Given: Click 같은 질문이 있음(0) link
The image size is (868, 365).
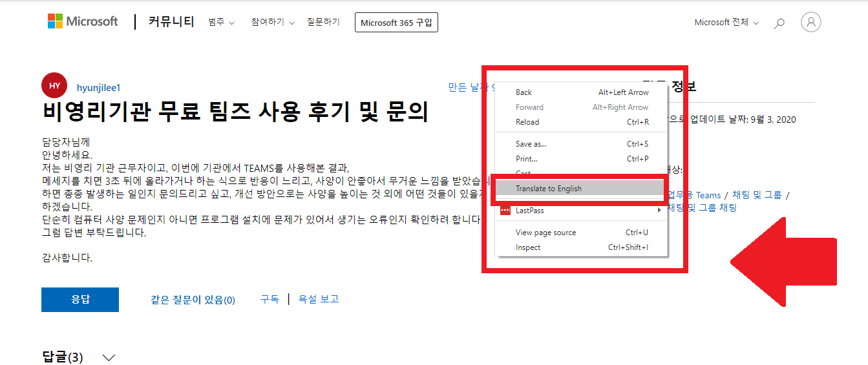Looking at the screenshot, I should [x=193, y=300].
